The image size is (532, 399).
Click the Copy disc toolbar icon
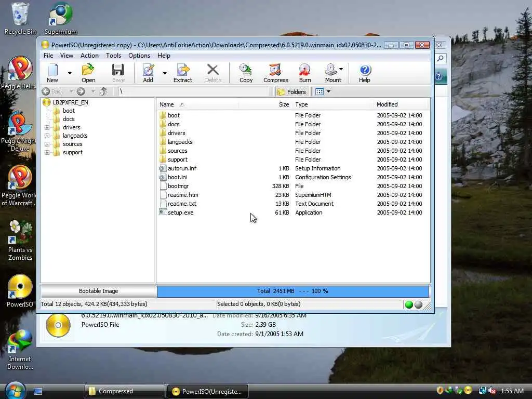click(x=246, y=73)
